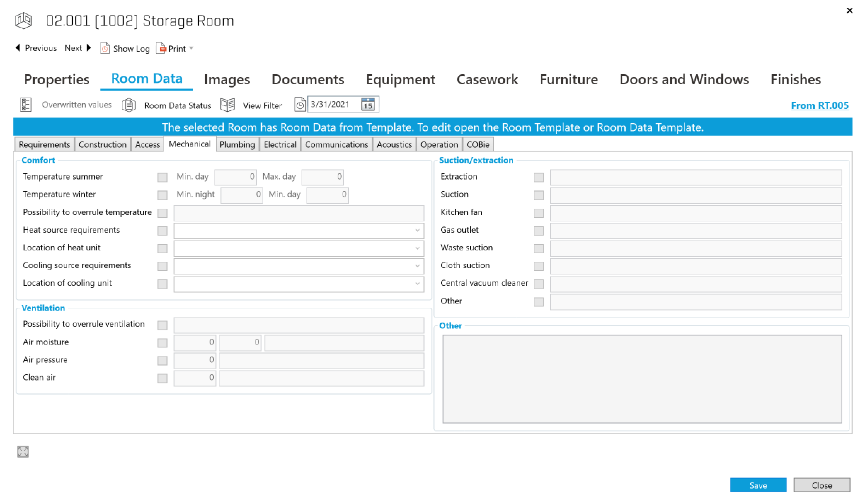The width and height of the screenshot is (865, 504).
Task: Open the Location of cooling unit dropdown
Action: point(417,284)
